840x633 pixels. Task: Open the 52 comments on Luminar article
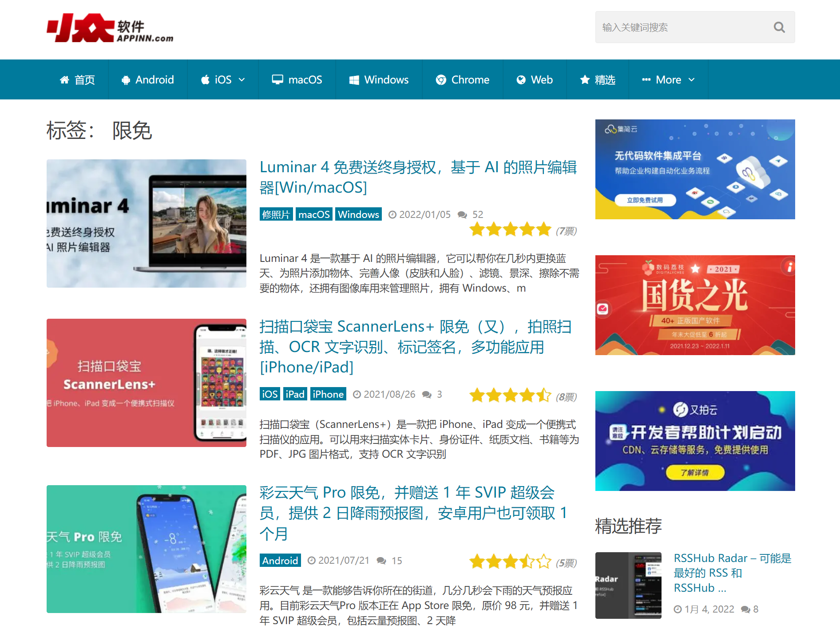point(478,214)
